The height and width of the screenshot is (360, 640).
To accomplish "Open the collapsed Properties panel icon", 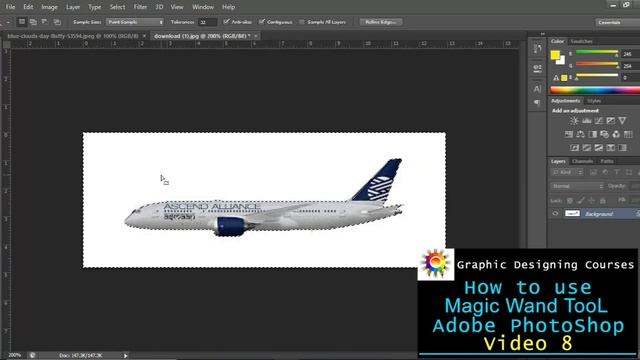I will (x=537, y=68).
